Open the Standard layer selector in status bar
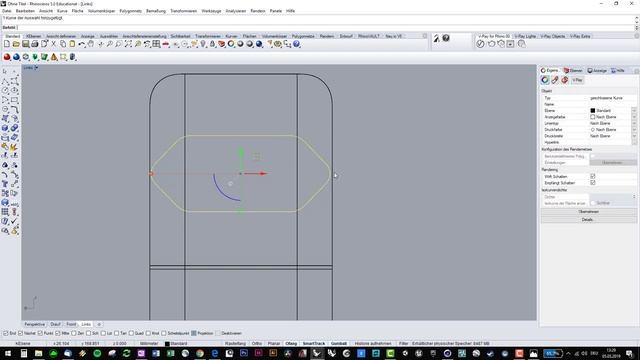The height and width of the screenshot is (360, 640). tap(176, 344)
